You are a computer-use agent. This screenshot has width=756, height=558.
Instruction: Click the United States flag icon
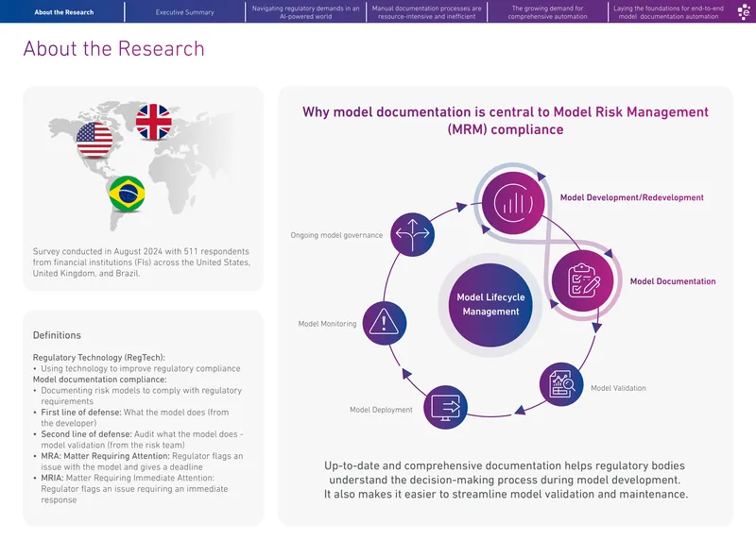click(94, 141)
